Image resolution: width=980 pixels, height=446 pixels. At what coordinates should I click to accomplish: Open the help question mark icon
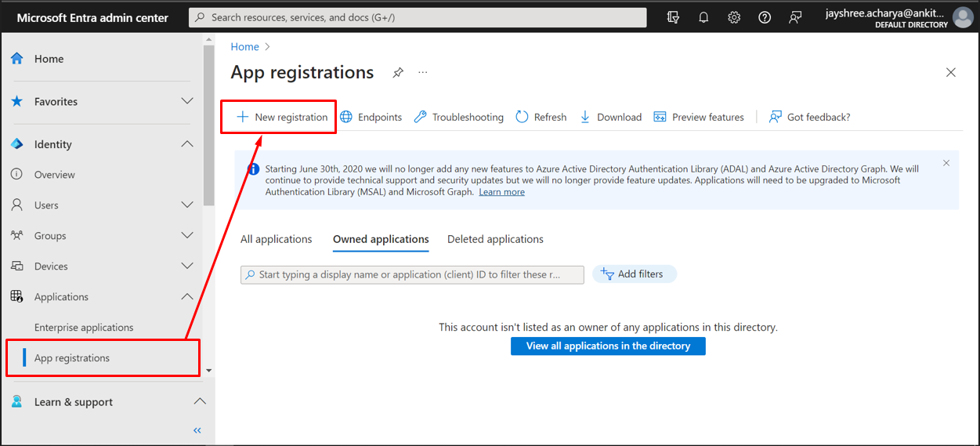765,17
